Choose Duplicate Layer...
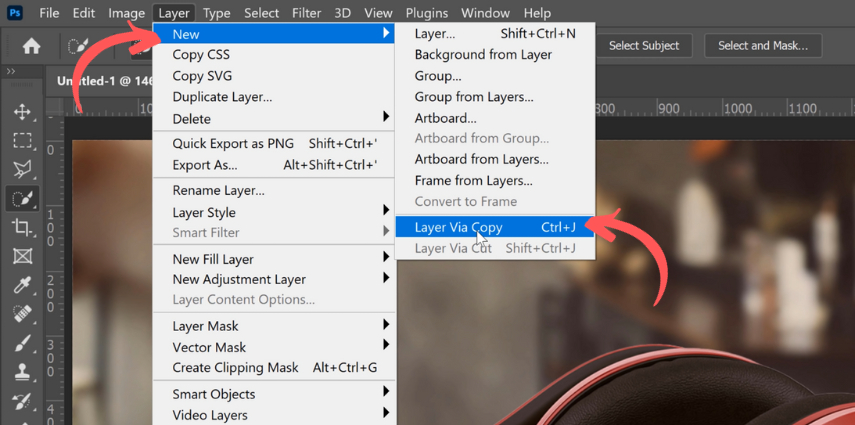855x425 pixels. click(x=274, y=97)
